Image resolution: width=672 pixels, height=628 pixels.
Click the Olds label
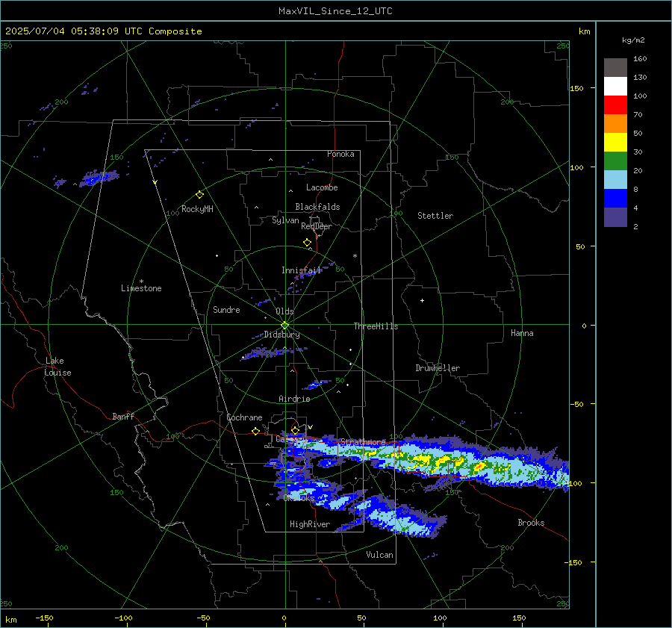(284, 311)
